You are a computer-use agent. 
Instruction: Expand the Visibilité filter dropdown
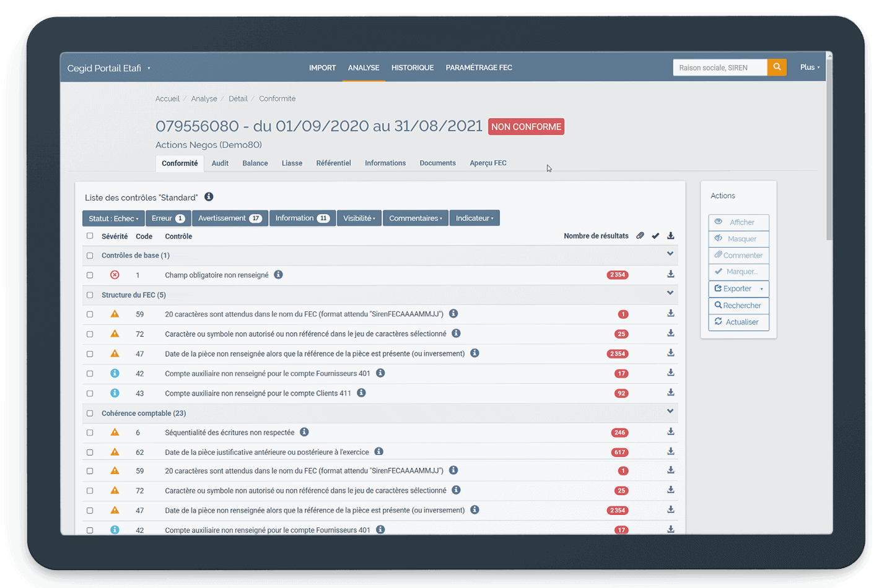359,218
